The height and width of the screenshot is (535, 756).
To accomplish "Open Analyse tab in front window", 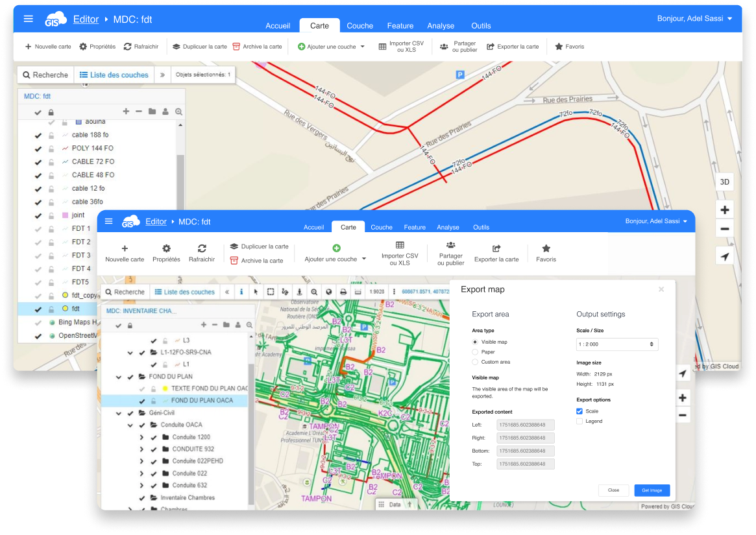I will click(x=448, y=227).
